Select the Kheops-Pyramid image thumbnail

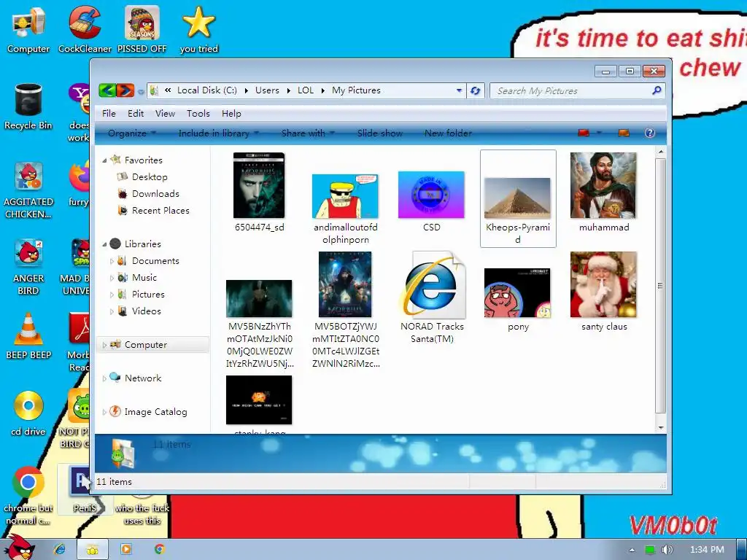tap(518, 198)
